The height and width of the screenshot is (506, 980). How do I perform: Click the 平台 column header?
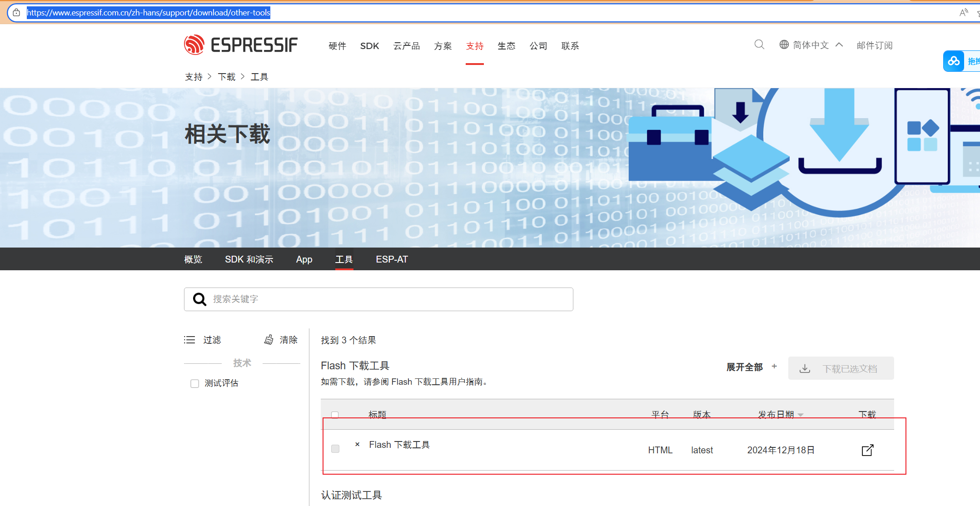(660, 414)
